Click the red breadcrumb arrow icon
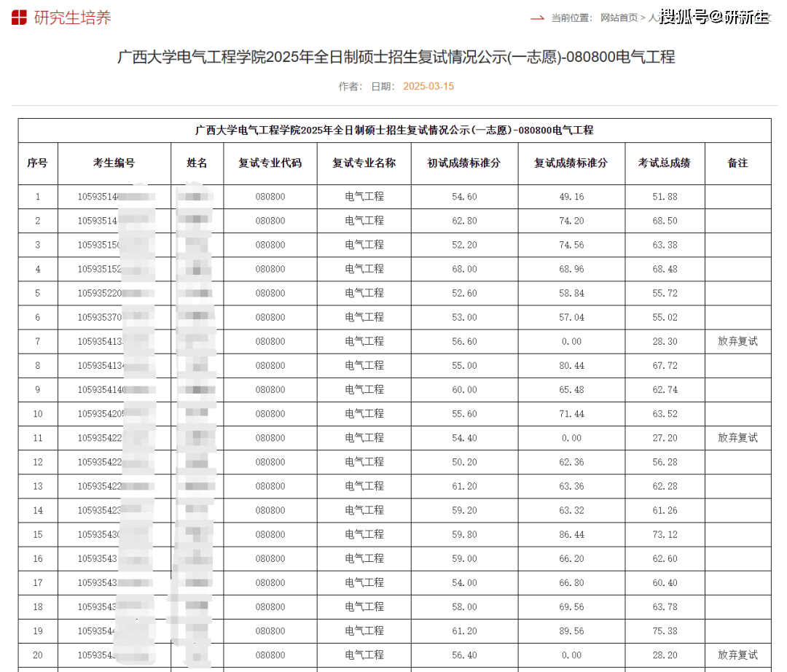 click(537, 18)
